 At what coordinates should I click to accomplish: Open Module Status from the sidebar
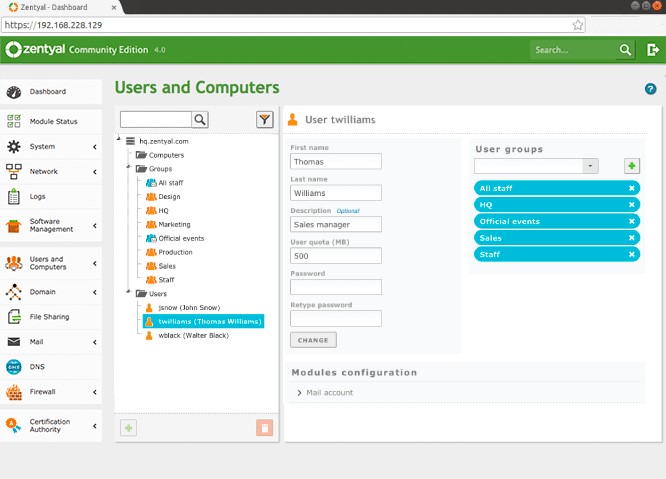click(52, 121)
